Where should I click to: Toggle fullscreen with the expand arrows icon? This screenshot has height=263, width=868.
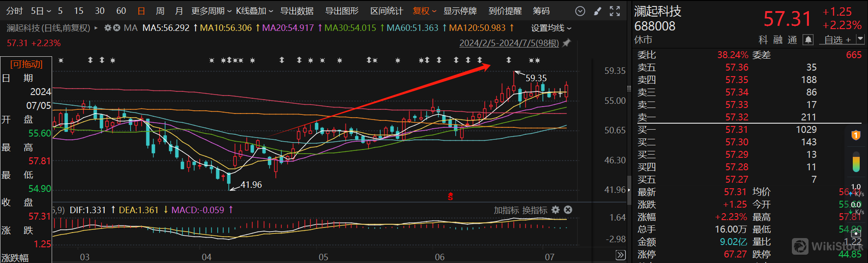(615, 11)
